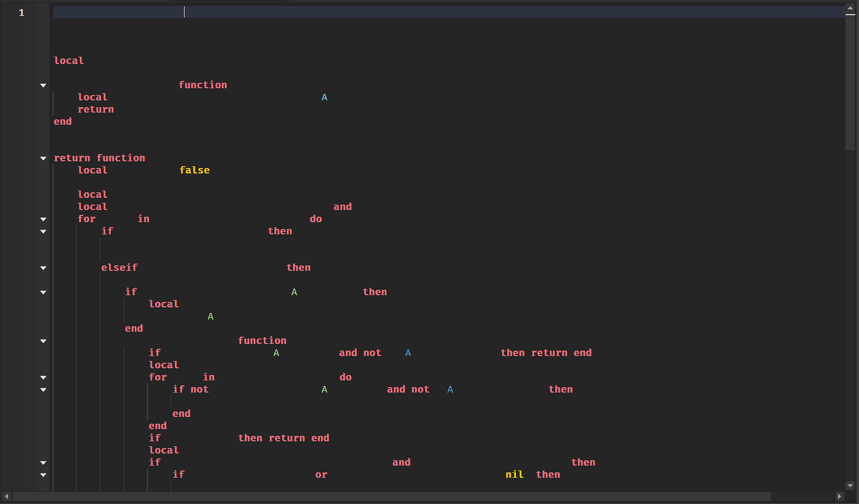Collapse the 'if not' block fold arrow
This screenshot has height=504, width=859.
point(43,390)
